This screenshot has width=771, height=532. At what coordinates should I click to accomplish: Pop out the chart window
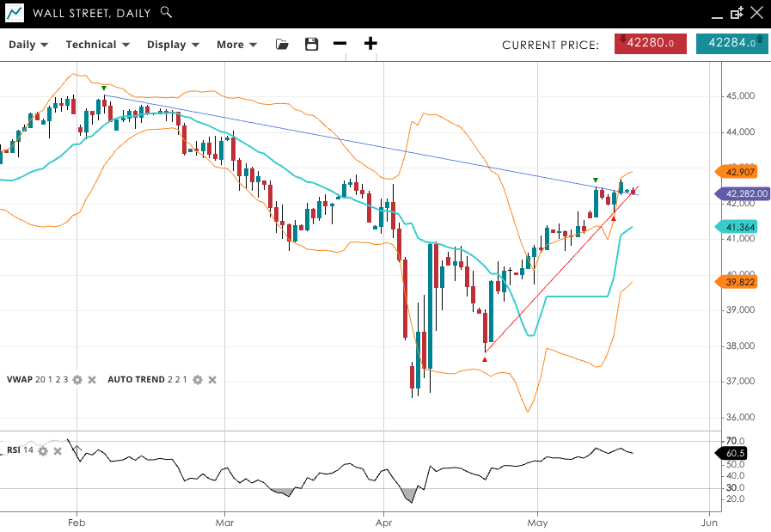(x=737, y=13)
